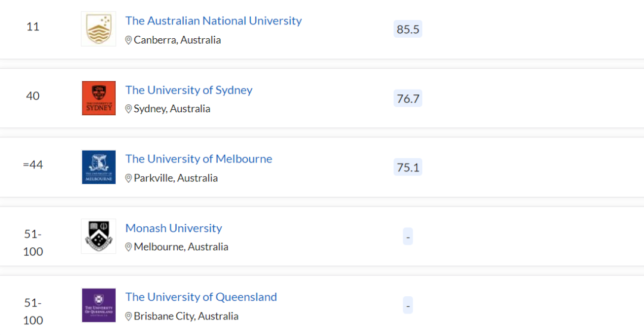
Task: Click the University of Queensland purple logo
Action: tap(98, 305)
